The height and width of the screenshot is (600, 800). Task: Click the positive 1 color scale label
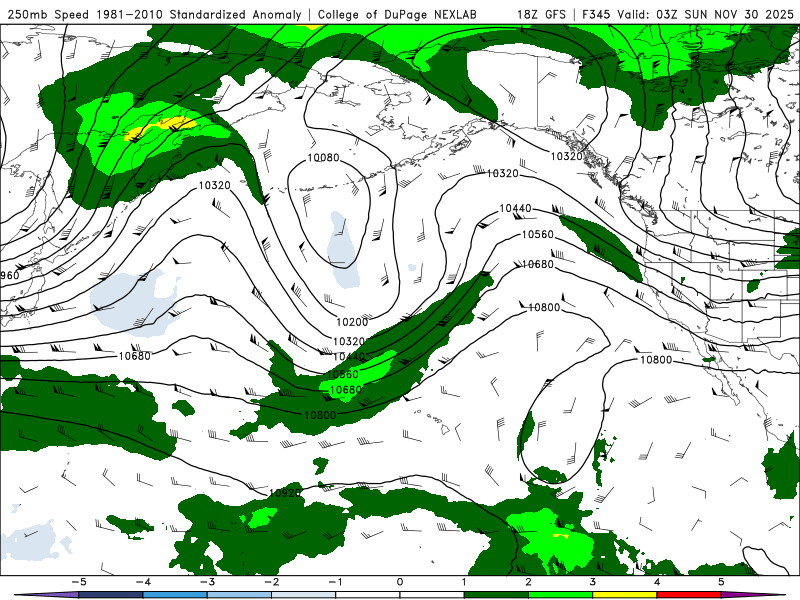click(464, 582)
